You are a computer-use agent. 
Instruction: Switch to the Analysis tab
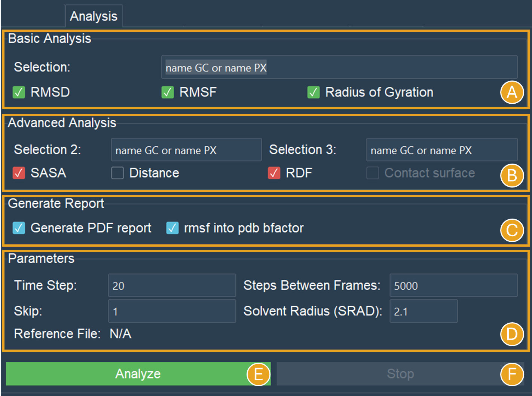[94, 16]
